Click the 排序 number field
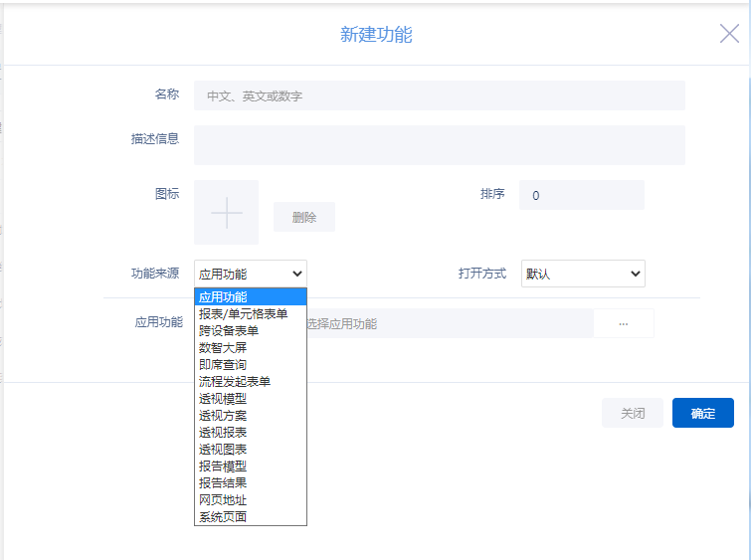 (582, 195)
